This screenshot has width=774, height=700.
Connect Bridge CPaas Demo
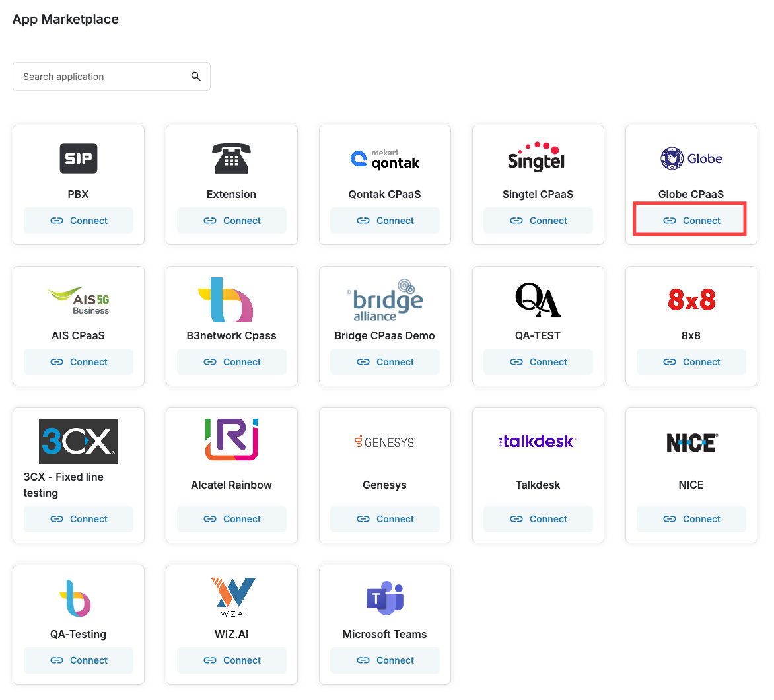384,362
